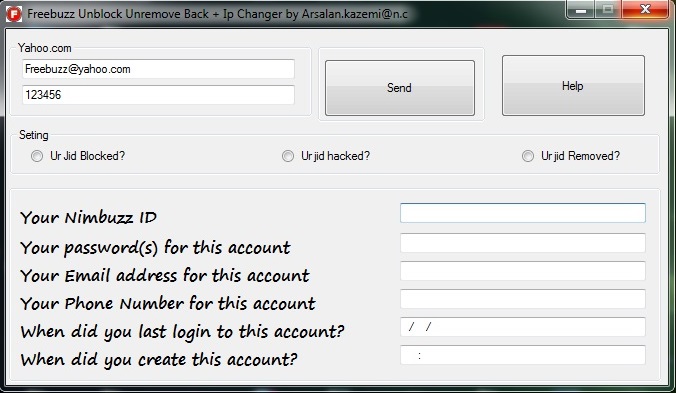The width and height of the screenshot is (676, 393).
Task: Close the Freebuzz window
Action: coord(645,9)
